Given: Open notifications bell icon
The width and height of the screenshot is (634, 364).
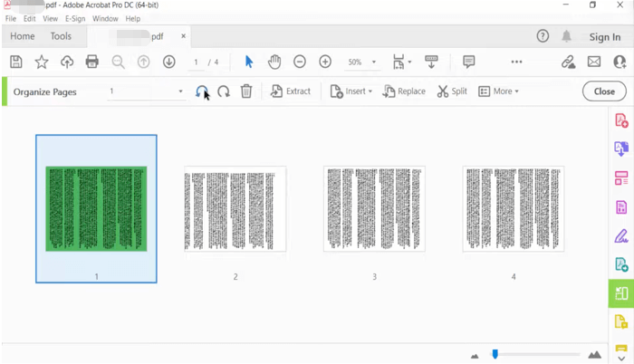Looking at the screenshot, I should (566, 36).
